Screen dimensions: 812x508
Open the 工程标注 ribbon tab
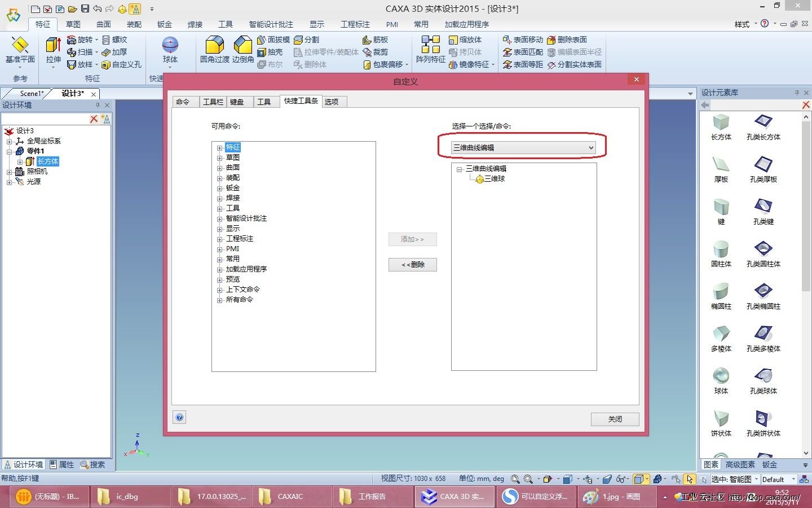point(355,24)
